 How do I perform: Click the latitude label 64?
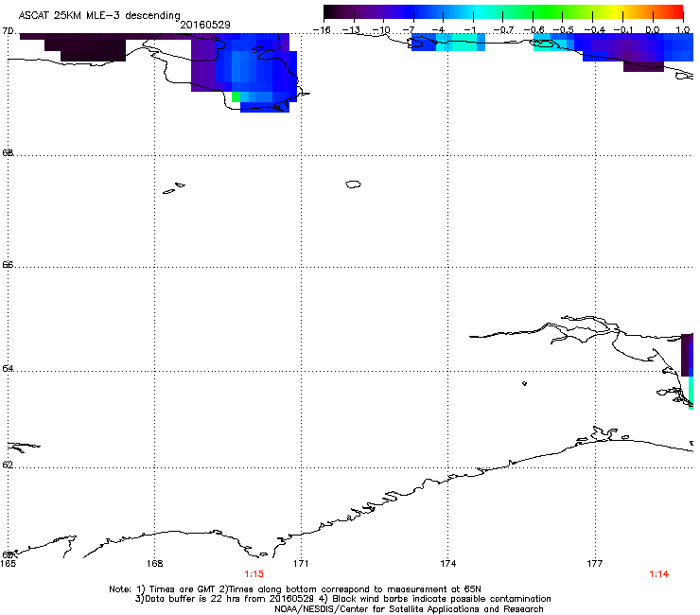pos(8,368)
